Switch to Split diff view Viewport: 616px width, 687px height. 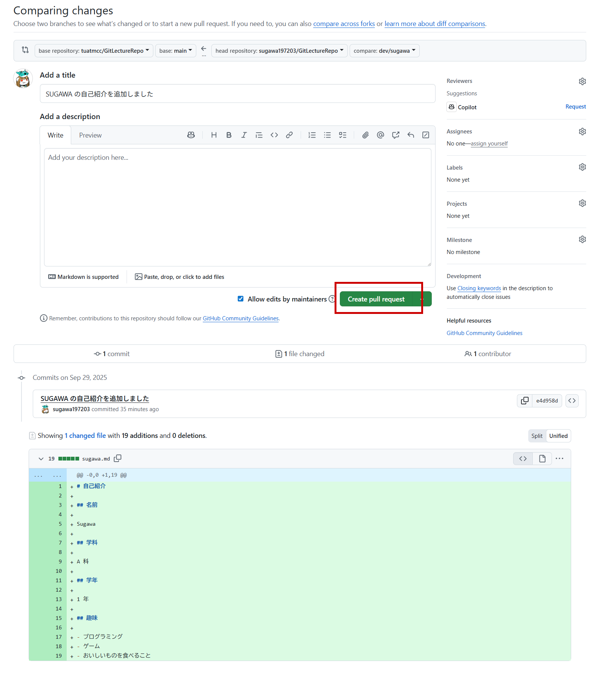click(x=537, y=436)
